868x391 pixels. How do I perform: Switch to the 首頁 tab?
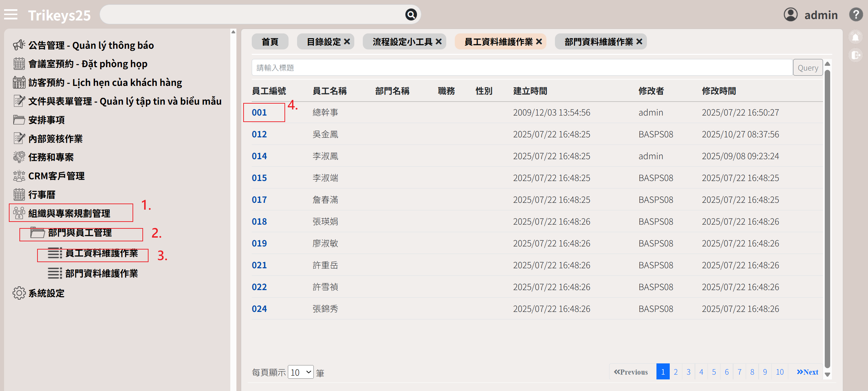(x=270, y=42)
